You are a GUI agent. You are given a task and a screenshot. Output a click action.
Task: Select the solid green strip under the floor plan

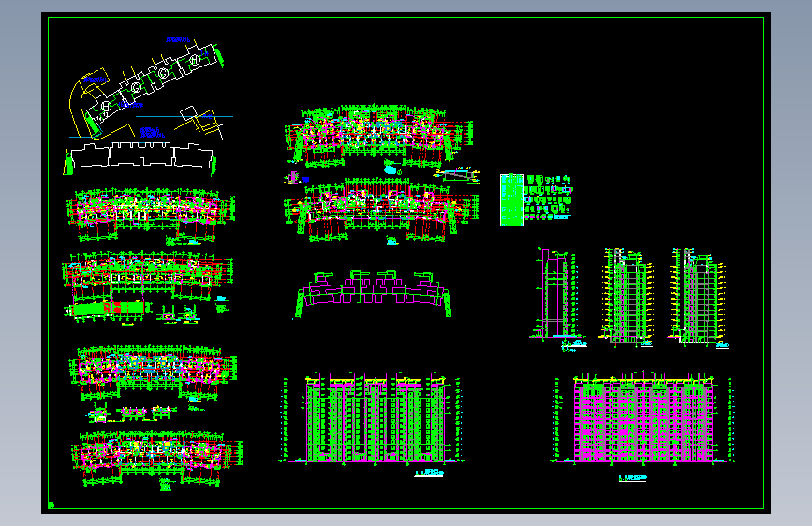pyautogui.click(x=108, y=309)
